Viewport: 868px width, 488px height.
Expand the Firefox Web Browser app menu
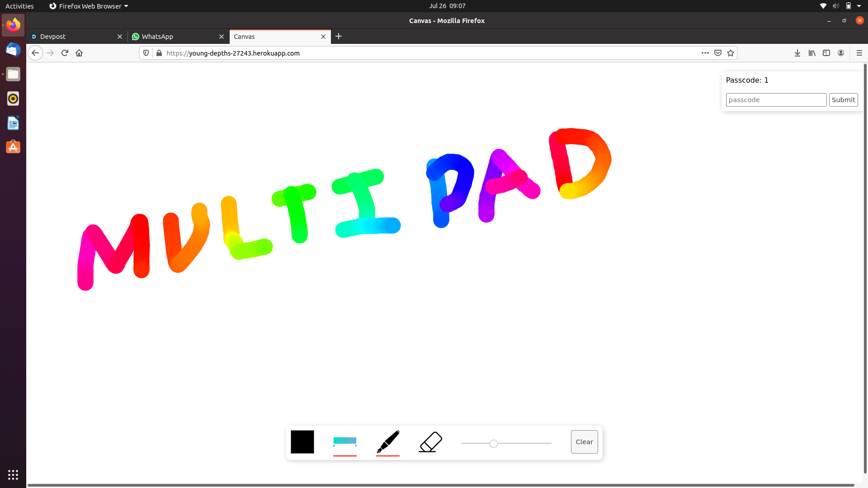pyautogui.click(x=89, y=6)
